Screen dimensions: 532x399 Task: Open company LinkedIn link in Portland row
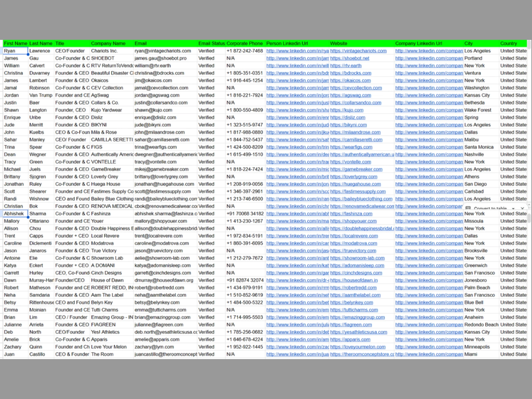tap(429, 58)
